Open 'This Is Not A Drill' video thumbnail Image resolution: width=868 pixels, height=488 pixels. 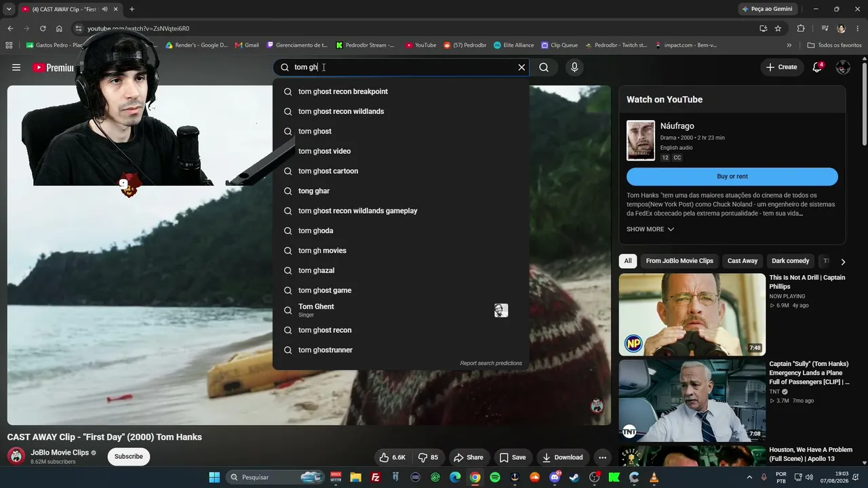pos(692,314)
